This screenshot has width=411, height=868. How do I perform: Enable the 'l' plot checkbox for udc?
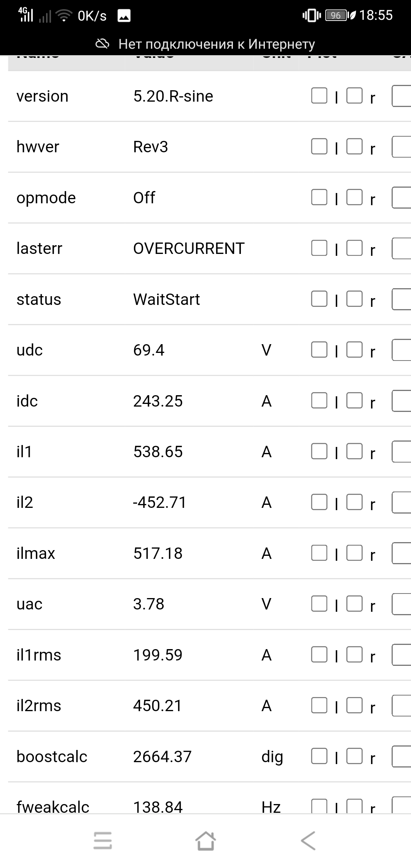319,349
